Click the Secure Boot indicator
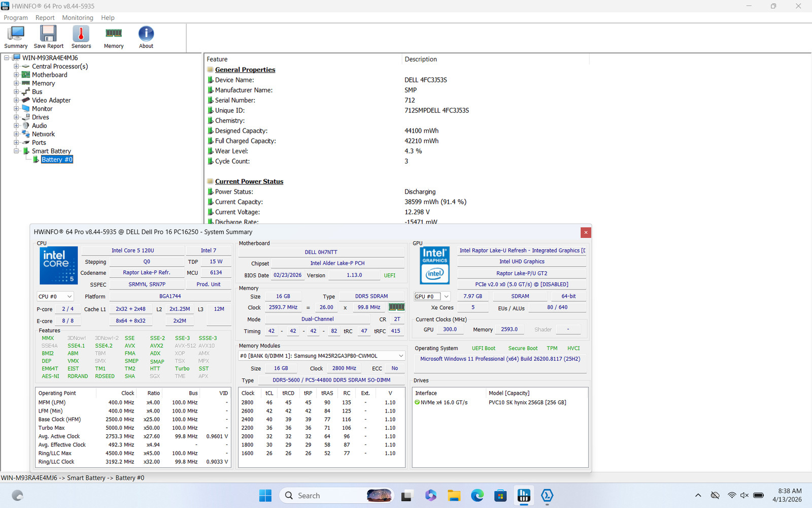The image size is (812, 508). click(x=523, y=348)
